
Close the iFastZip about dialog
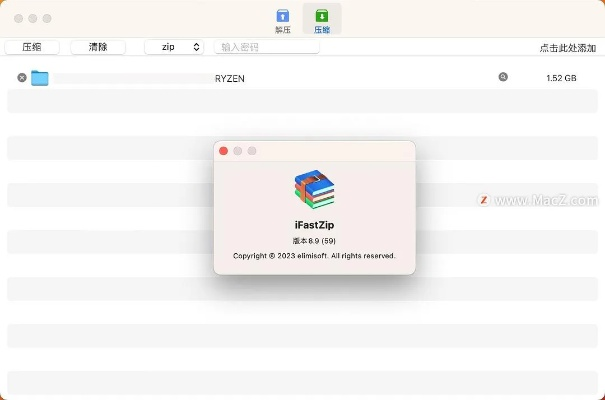click(x=223, y=151)
